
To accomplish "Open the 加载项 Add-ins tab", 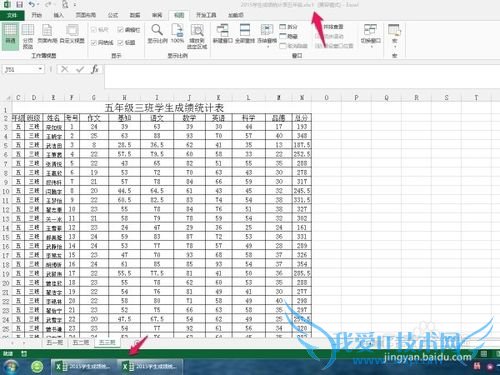I will (236, 15).
